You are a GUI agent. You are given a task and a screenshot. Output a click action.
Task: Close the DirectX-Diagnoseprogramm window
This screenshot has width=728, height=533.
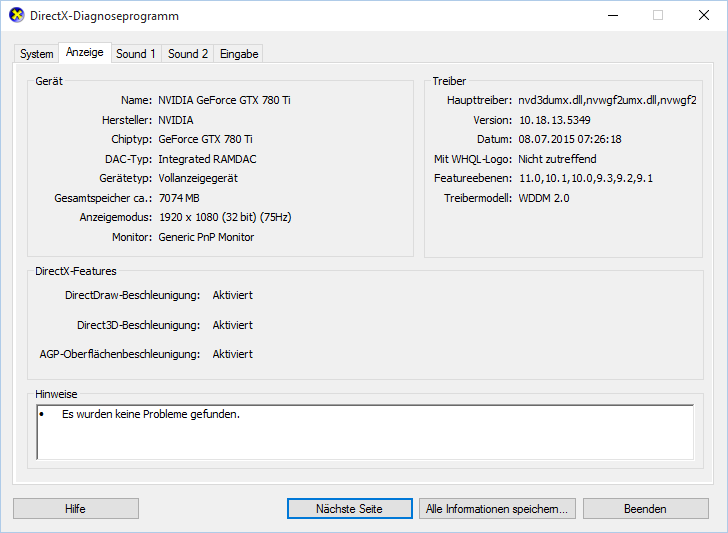(x=703, y=15)
